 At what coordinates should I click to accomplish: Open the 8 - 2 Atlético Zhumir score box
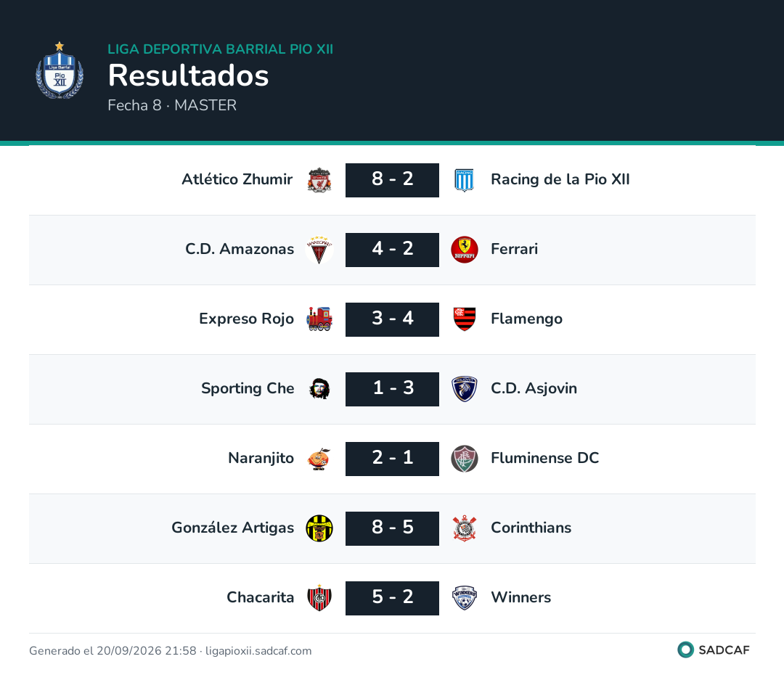[392, 180]
